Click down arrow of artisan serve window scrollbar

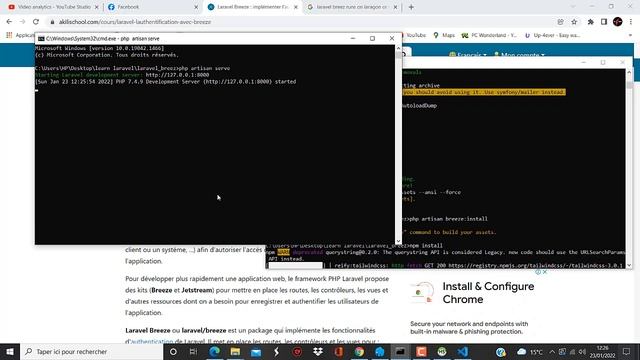398,241
